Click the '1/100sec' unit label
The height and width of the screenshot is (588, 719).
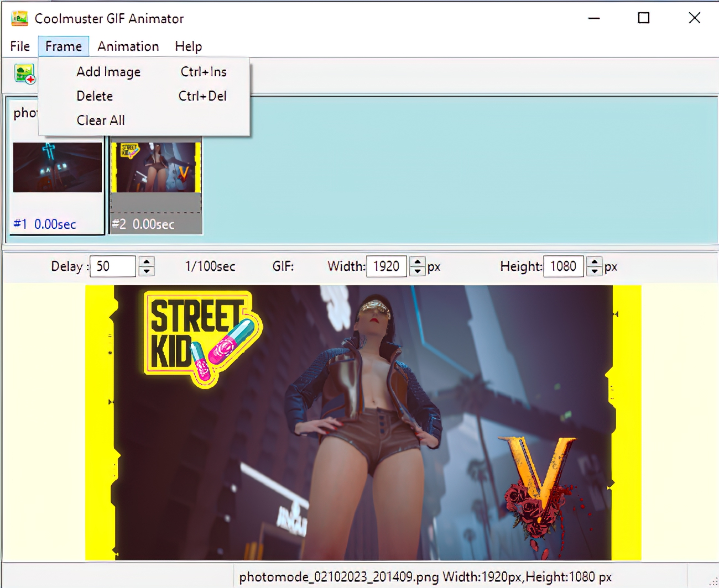(210, 266)
